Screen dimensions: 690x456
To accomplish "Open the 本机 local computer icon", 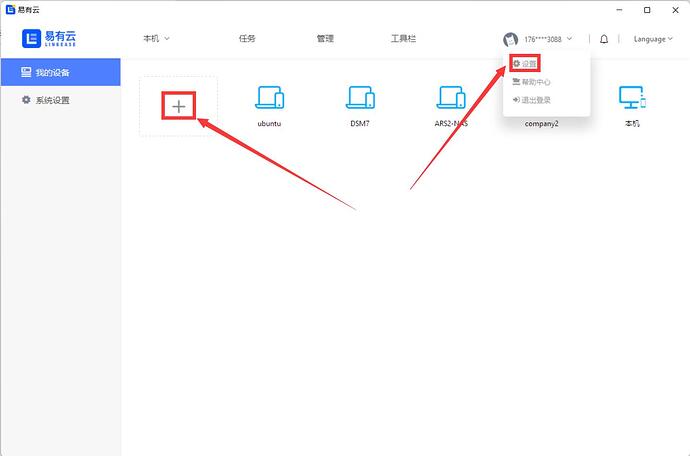I will pos(632,97).
